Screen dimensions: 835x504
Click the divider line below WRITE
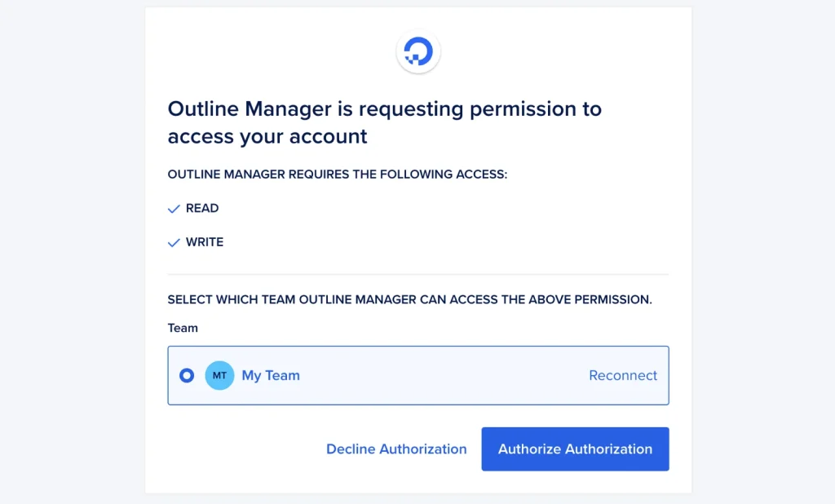point(417,274)
